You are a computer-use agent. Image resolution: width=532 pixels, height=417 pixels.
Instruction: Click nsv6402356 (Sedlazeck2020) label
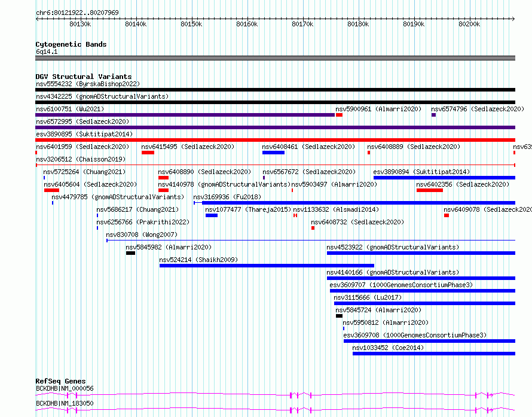point(463,184)
